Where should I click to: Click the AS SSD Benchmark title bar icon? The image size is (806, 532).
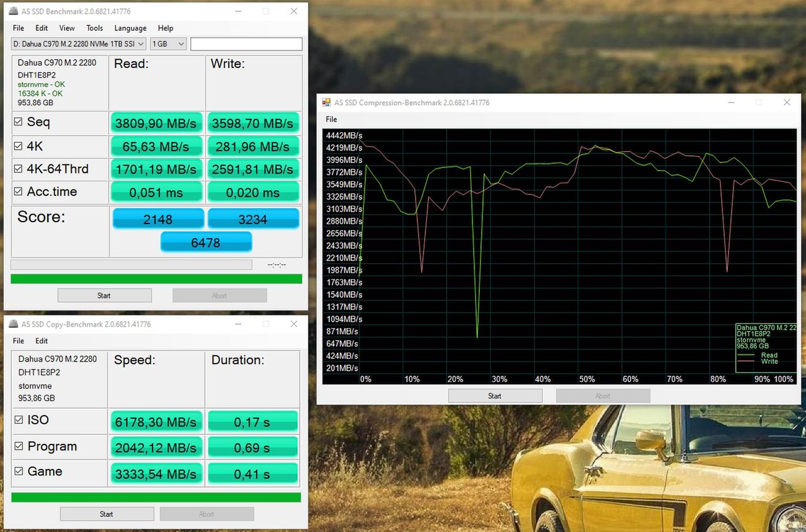click(14, 11)
